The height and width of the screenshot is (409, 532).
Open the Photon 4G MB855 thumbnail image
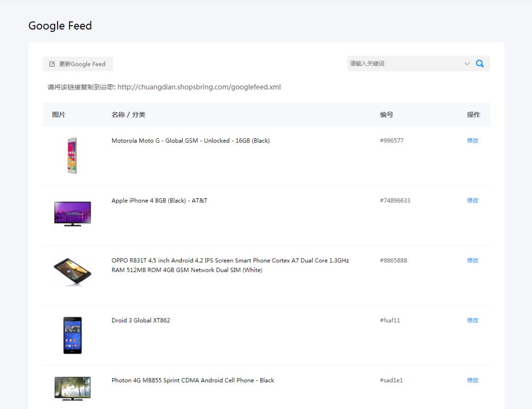click(72, 388)
